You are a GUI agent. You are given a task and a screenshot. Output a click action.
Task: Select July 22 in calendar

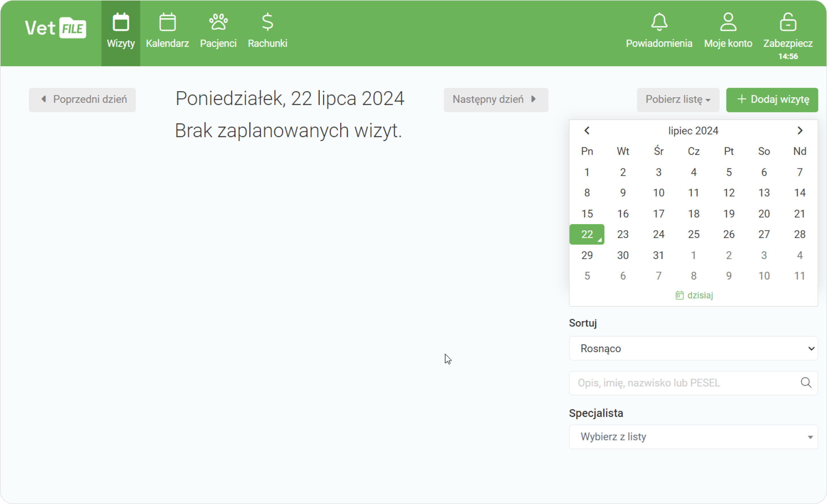587,234
